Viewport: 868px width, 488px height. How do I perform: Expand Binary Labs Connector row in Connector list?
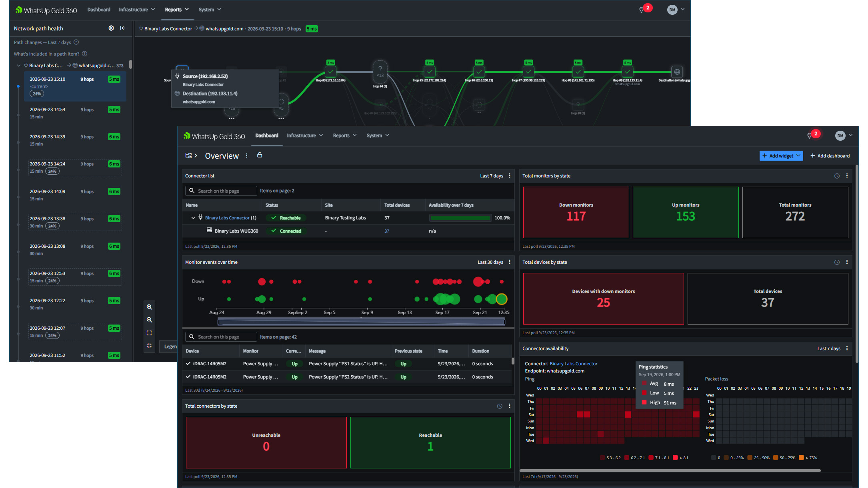point(193,218)
